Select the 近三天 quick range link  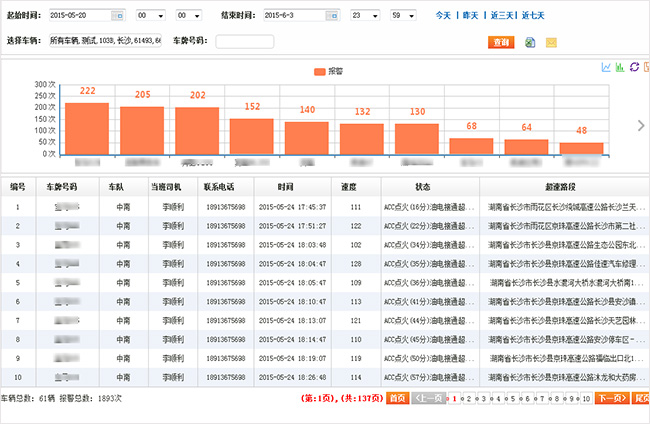[x=502, y=16]
